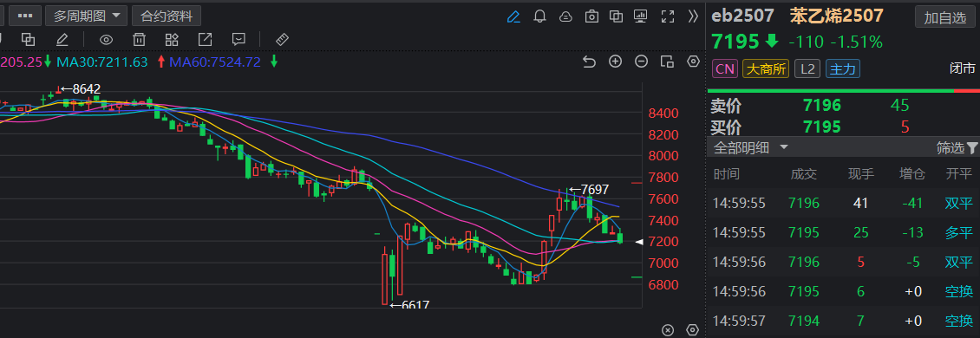980x338 pixels.
Task: Close the sub-panel with bottom X circle icon
Action: (667, 329)
